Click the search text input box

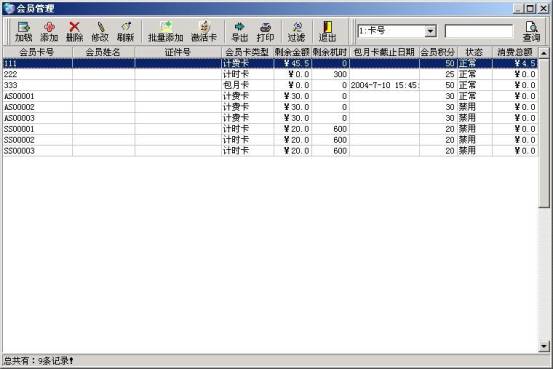coord(479,31)
